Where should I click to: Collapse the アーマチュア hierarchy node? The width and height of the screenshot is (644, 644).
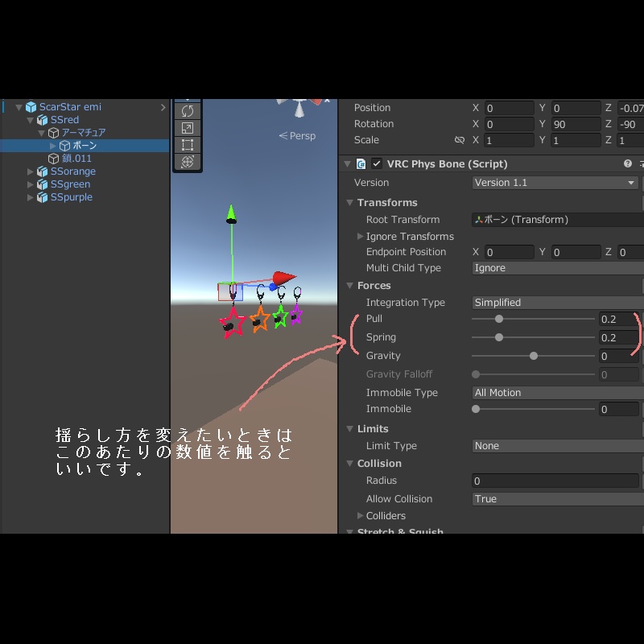pyautogui.click(x=41, y=133)
